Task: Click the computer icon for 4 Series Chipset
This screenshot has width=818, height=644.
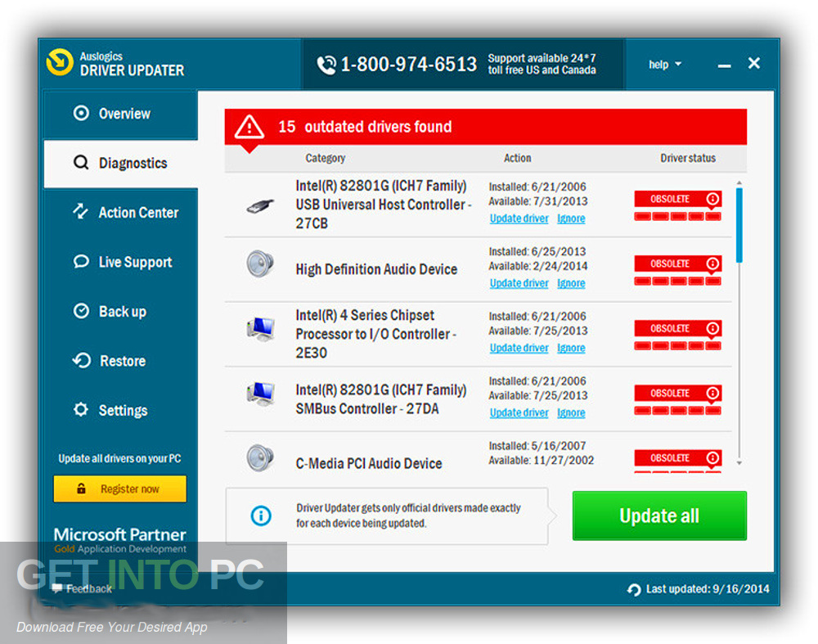Action: (x=260, y=329)
